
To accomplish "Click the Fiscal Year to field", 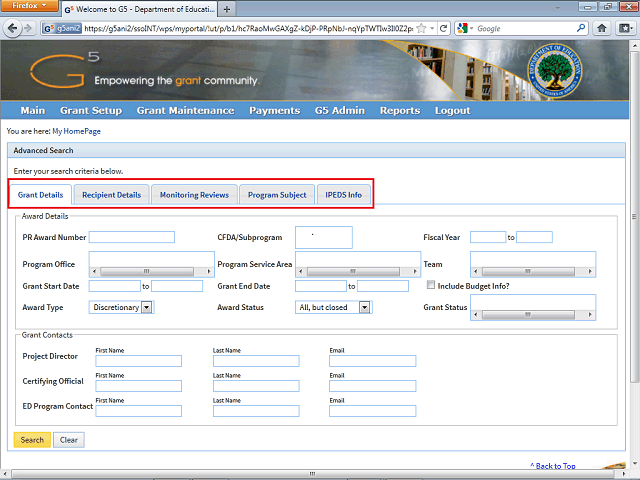I will [534, 237].
